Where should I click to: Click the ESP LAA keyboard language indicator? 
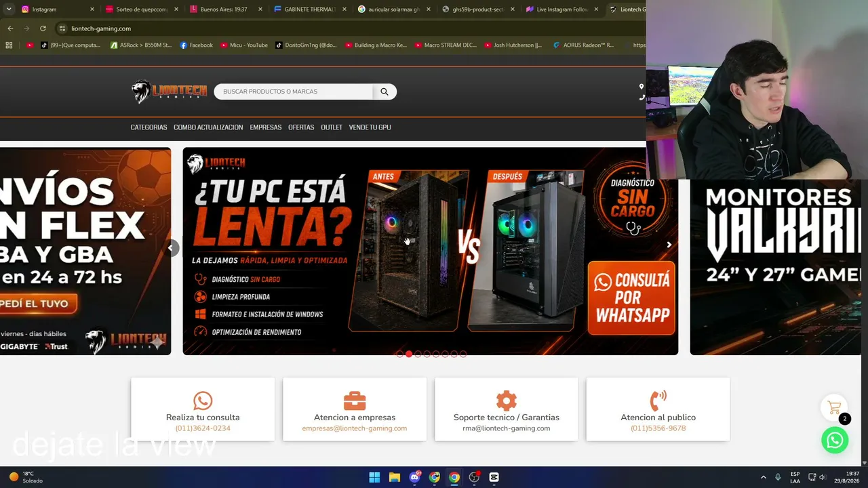pos(795,477)
